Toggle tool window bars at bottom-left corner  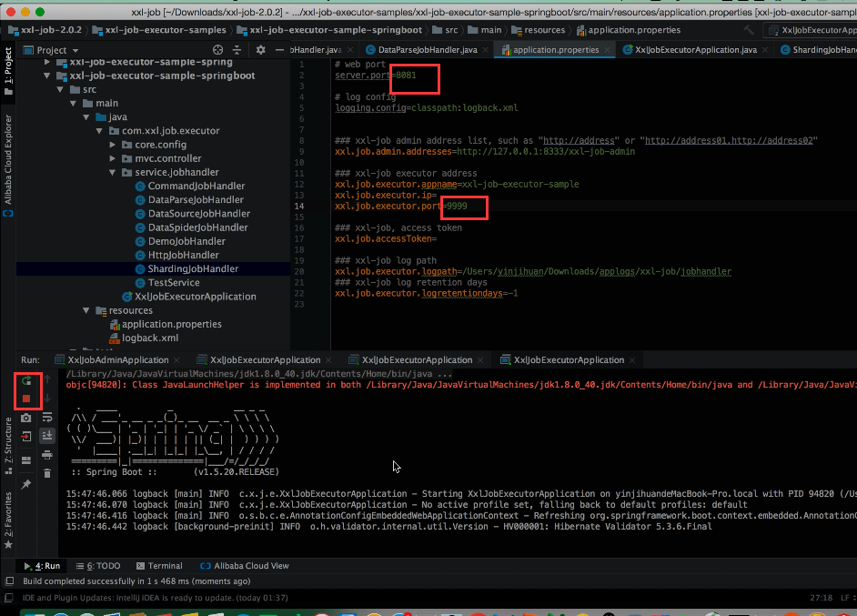coord(10,581)
